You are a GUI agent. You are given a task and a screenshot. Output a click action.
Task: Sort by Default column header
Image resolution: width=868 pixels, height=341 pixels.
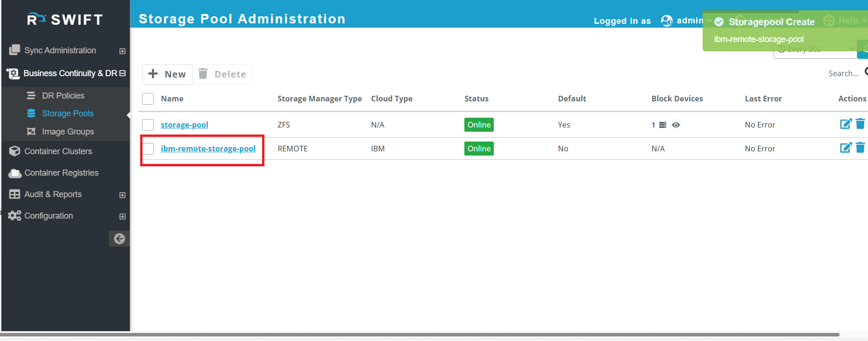(x=572, y=99)
